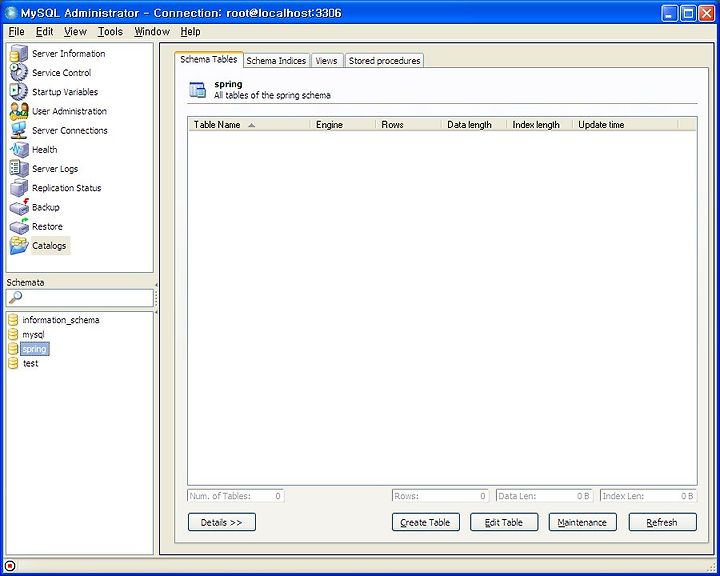Open Server Logs label
Image resolution: width=720 pixels, height=576 pixels.
tap(55, 169)
